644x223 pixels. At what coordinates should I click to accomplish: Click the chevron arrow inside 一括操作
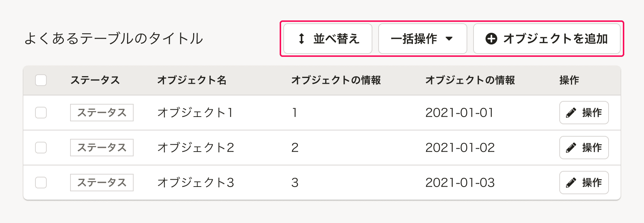click(450, 38)
